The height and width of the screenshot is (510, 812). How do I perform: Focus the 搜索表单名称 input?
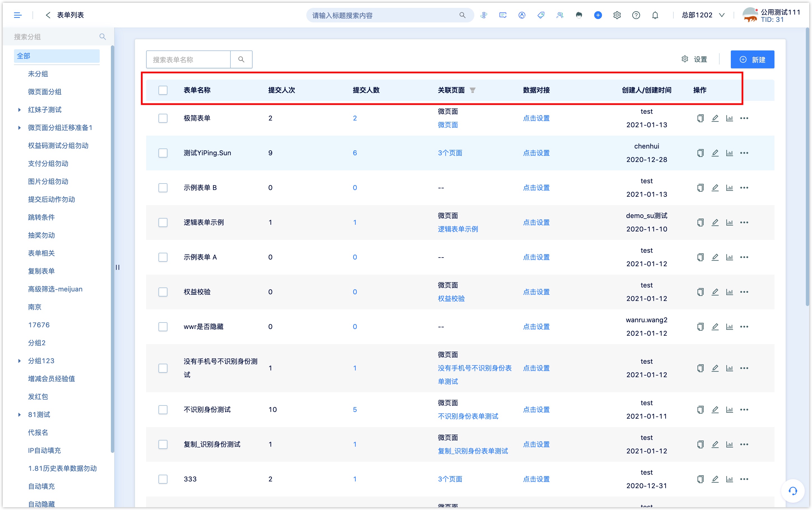[x=188, y=59]
